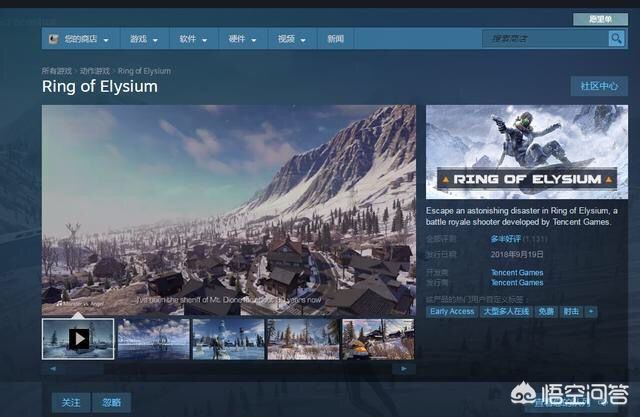Click the Ring of Elysium header image
Image resolution: width=640 pixels, height=417 pixels.
(527, 152)
